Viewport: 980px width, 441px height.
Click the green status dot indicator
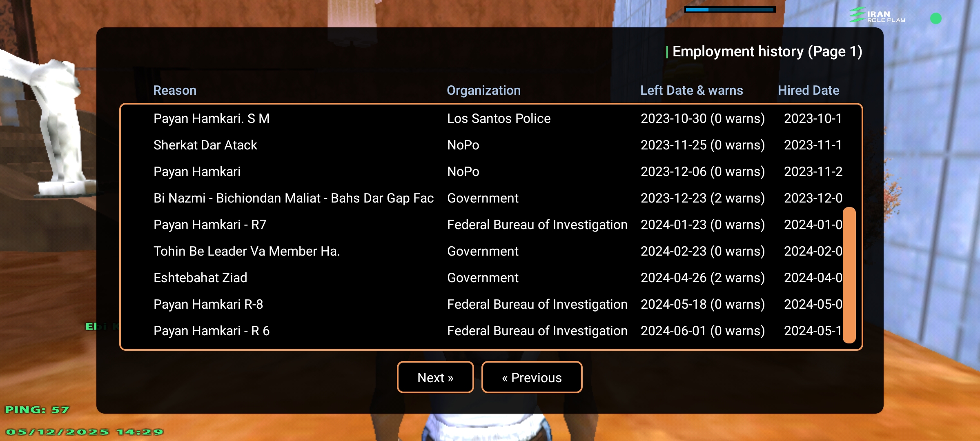click(935, 18)
